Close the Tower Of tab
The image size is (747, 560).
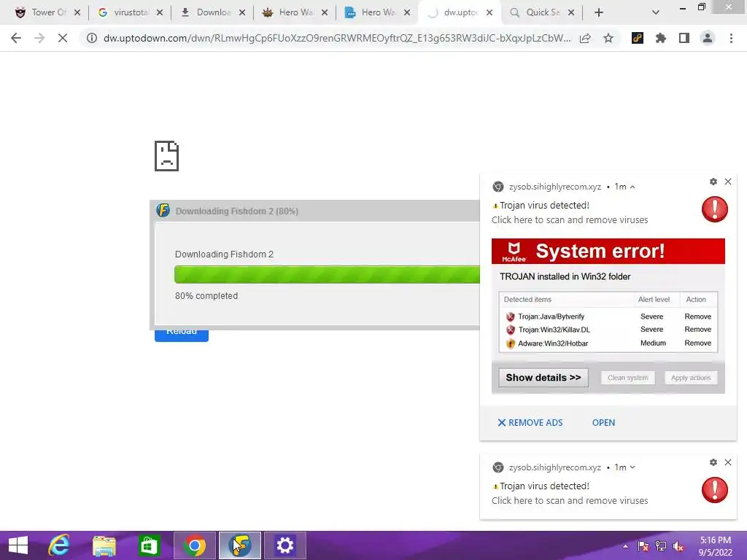coord(77,13)
